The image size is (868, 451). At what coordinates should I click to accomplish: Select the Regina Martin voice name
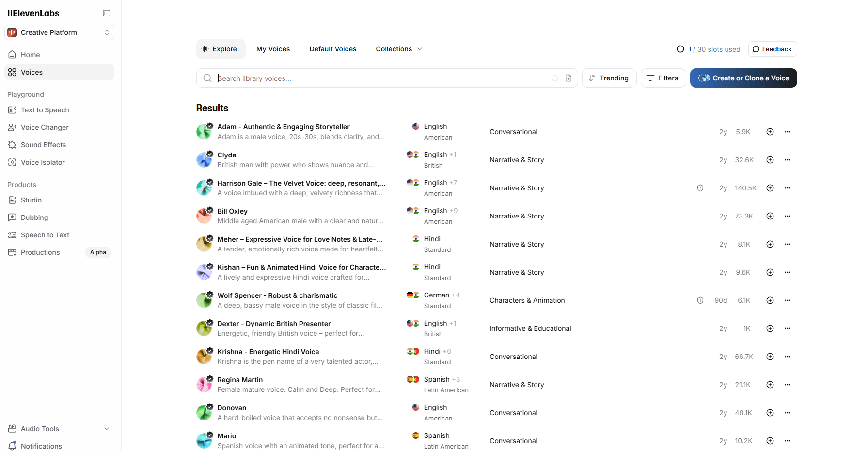240,380
